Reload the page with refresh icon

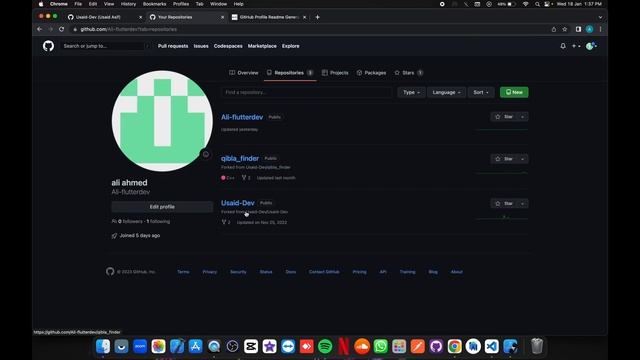point(61,29)
